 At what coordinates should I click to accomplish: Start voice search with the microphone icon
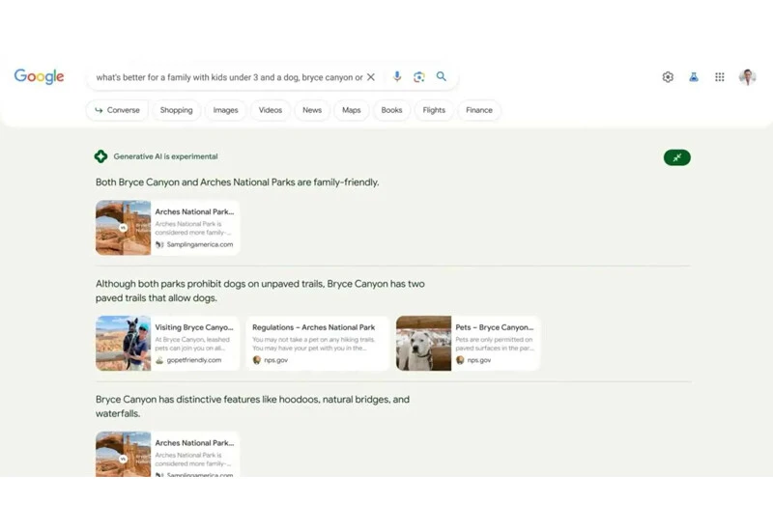point(397,76)
